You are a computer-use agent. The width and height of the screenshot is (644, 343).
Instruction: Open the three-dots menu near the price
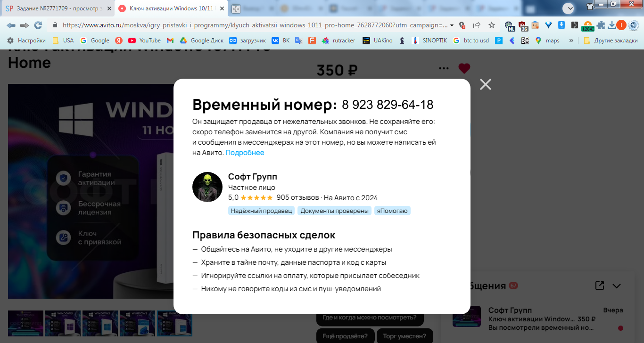(444, 68)
